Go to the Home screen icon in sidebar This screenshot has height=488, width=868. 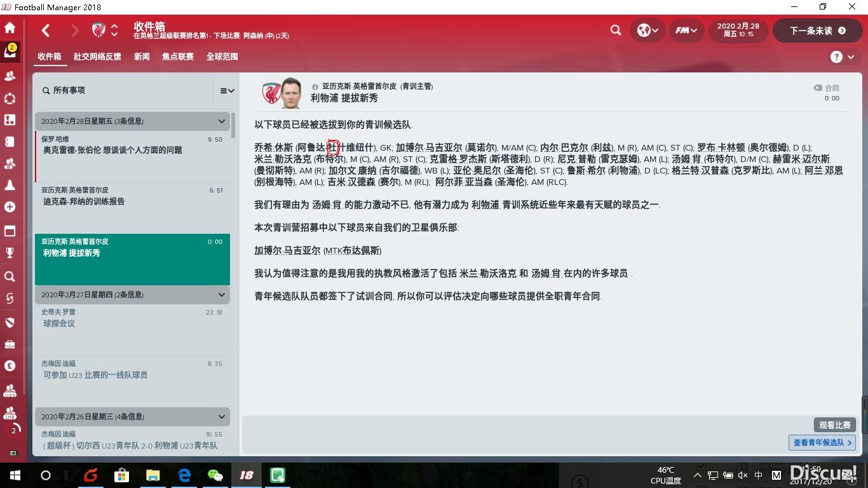click(x=10, y=28)
